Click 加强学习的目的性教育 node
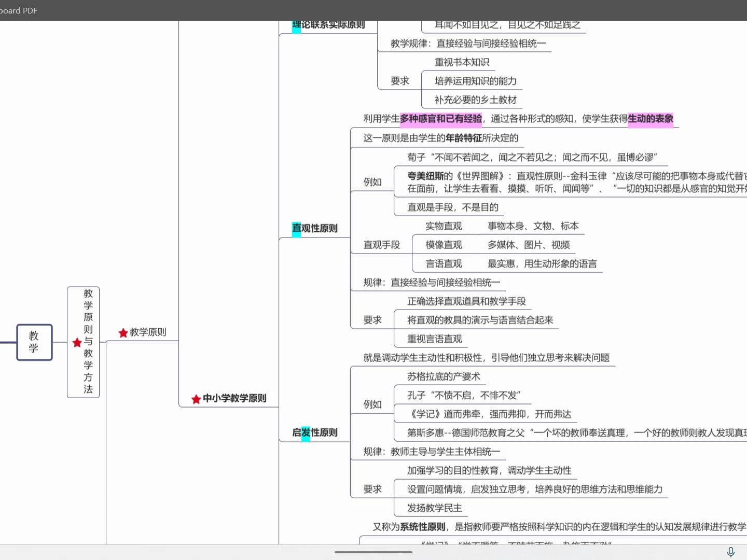The height and width of the screenshot is (560, 747). pyautogui.click(x=489, y=470)
